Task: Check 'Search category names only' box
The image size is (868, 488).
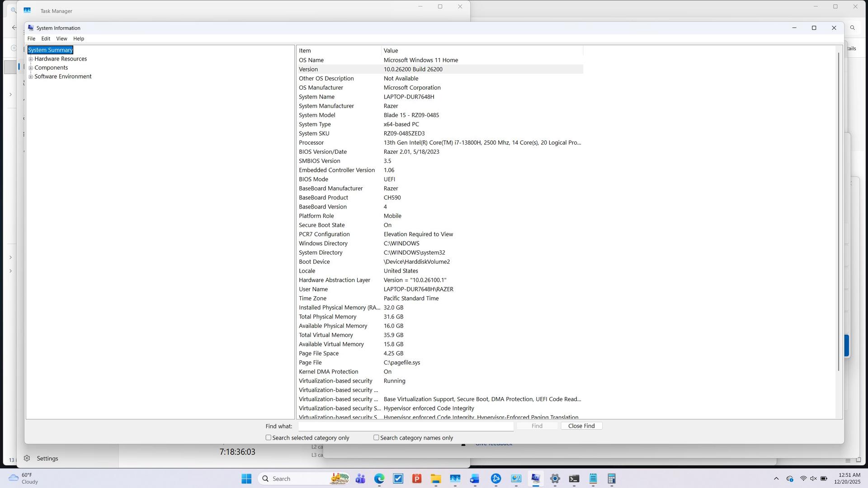Action: click(376, 438)
